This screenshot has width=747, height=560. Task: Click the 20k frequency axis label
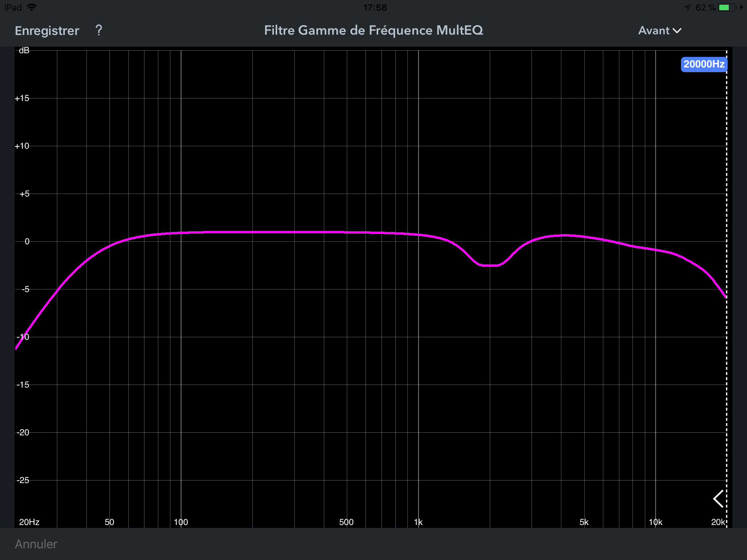tap(718, 522)
